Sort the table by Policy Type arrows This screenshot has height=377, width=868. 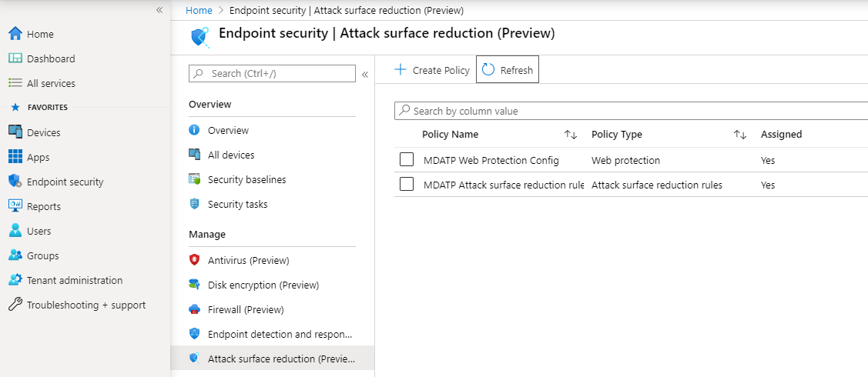click(x=740, y=135)
